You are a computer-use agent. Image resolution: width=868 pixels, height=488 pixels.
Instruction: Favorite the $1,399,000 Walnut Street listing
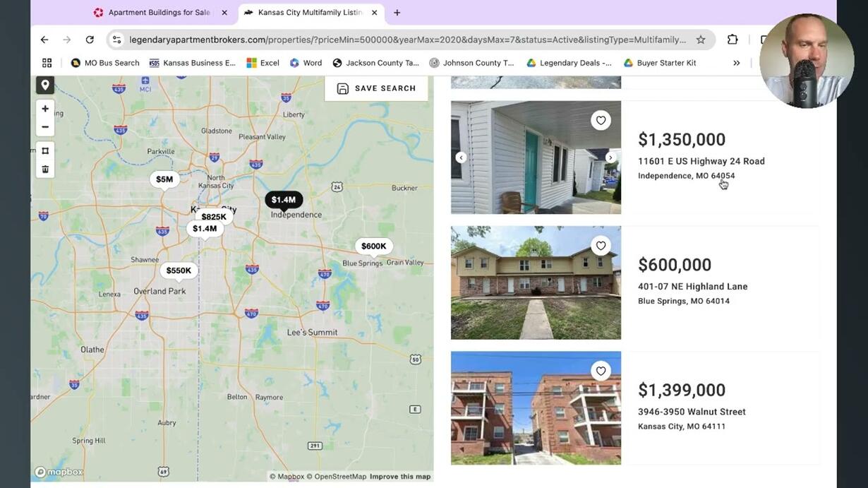pos(601,371)
